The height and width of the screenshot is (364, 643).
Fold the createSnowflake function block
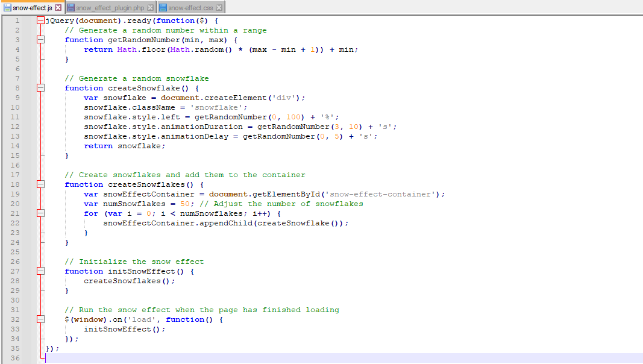click(x=40, y=88)
